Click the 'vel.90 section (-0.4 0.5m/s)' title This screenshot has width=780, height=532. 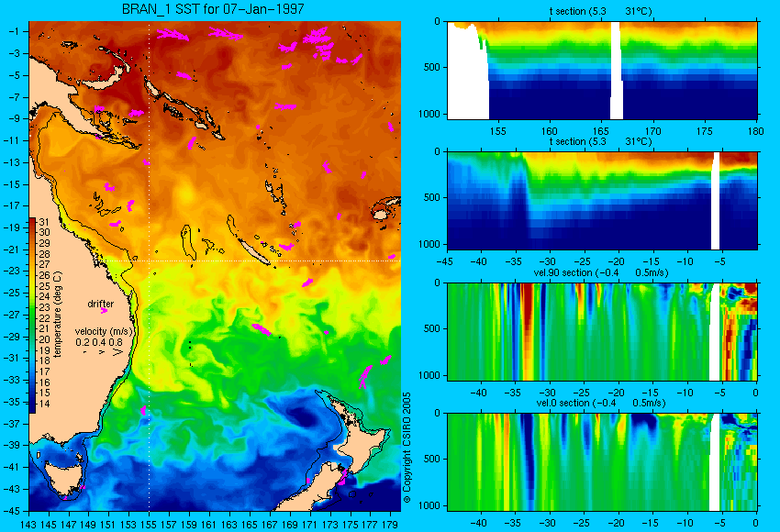coord(601,272)
